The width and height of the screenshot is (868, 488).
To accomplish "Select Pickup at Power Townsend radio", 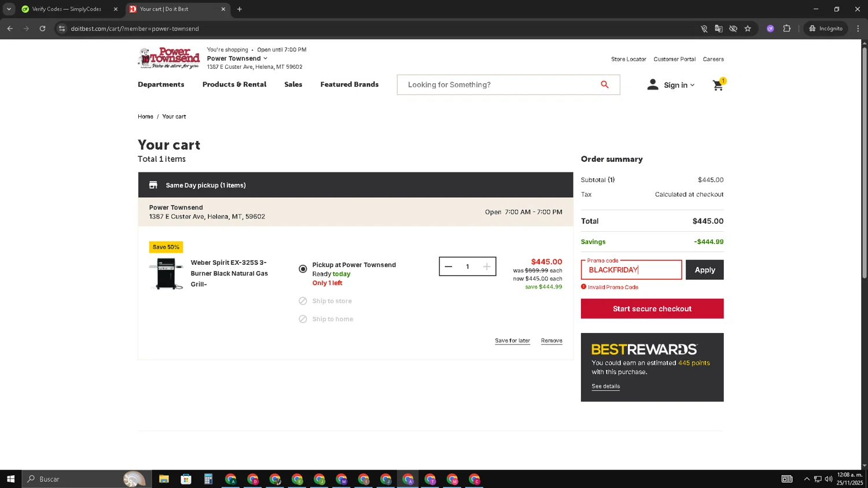I will (303, 269).
